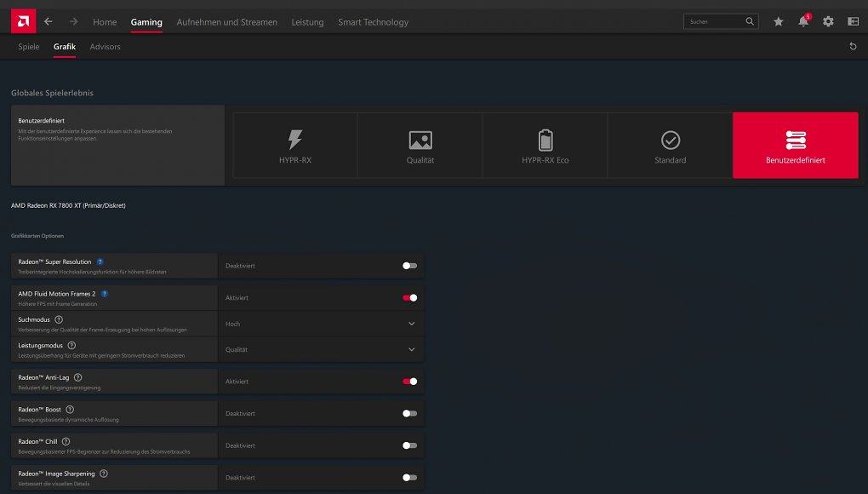Select the Grafik sub-tab
This screenshot has width=868, height=494.
(65, 47)
